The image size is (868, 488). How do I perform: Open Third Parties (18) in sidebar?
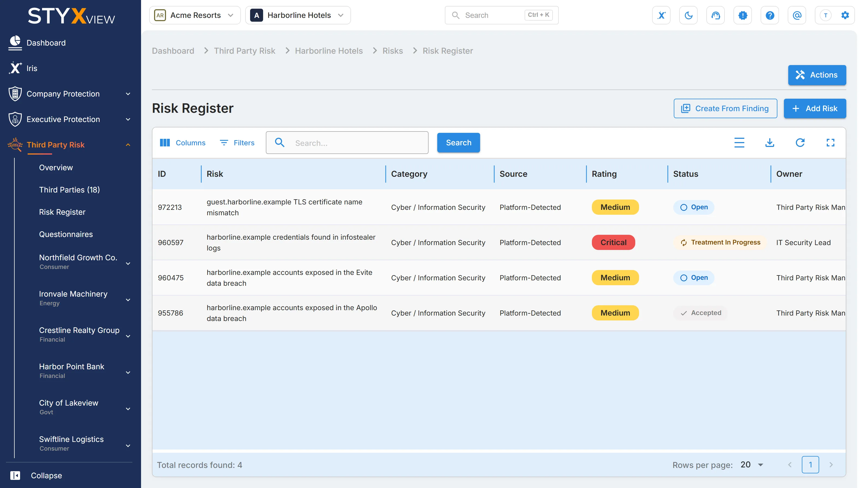[69, 190]
